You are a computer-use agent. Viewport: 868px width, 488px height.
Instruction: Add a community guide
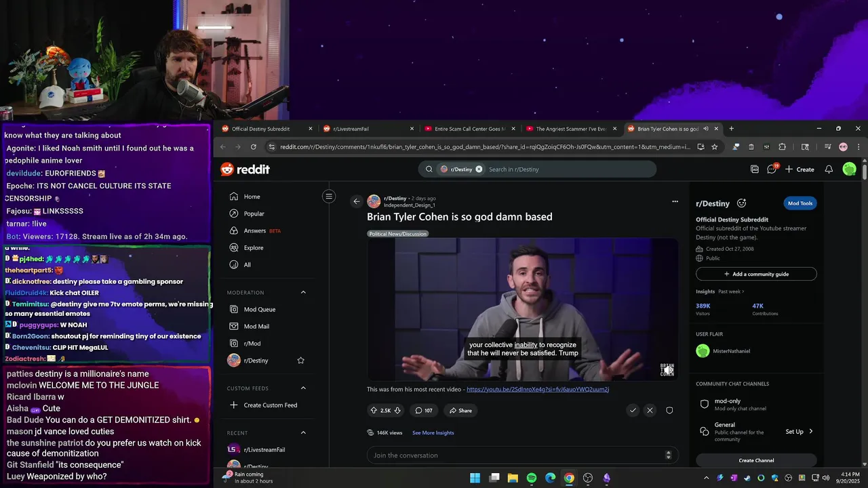pos(756,274)
